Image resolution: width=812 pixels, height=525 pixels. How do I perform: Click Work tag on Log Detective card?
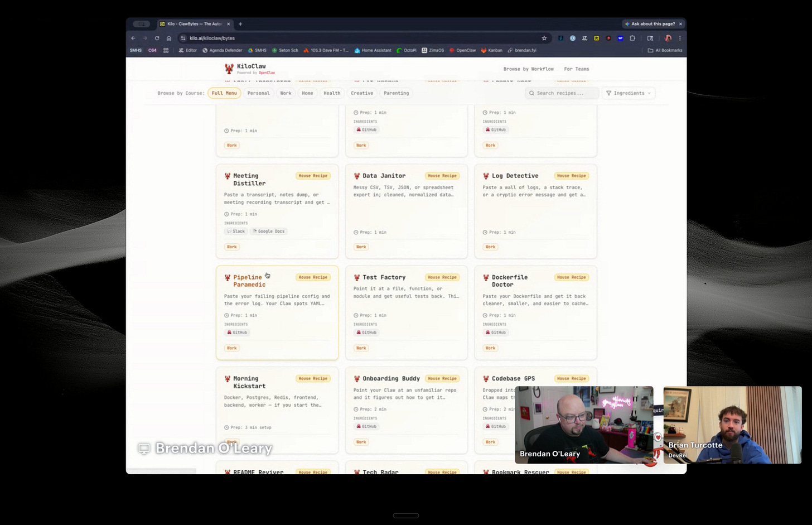coord(490,247)
